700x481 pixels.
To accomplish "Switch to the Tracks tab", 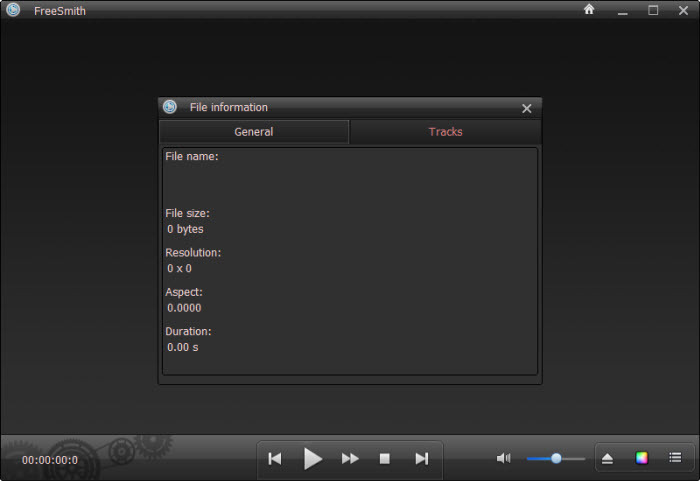I will click(445, 132).
